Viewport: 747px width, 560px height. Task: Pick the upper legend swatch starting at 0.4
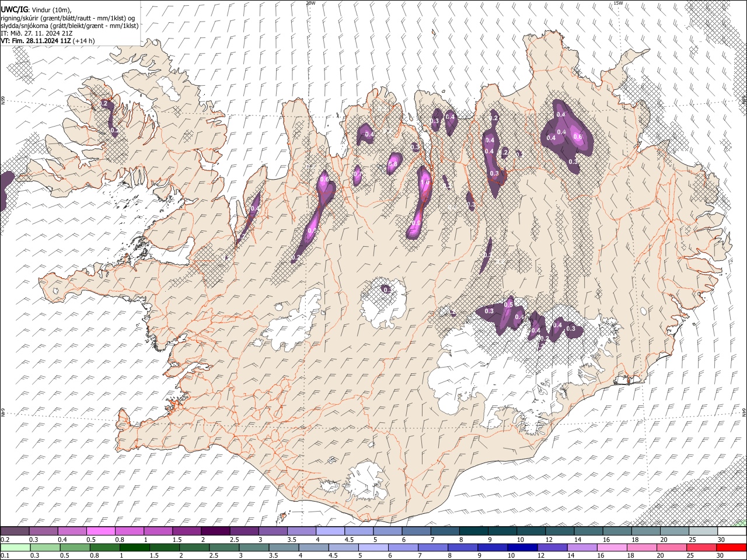click(72, 531)
